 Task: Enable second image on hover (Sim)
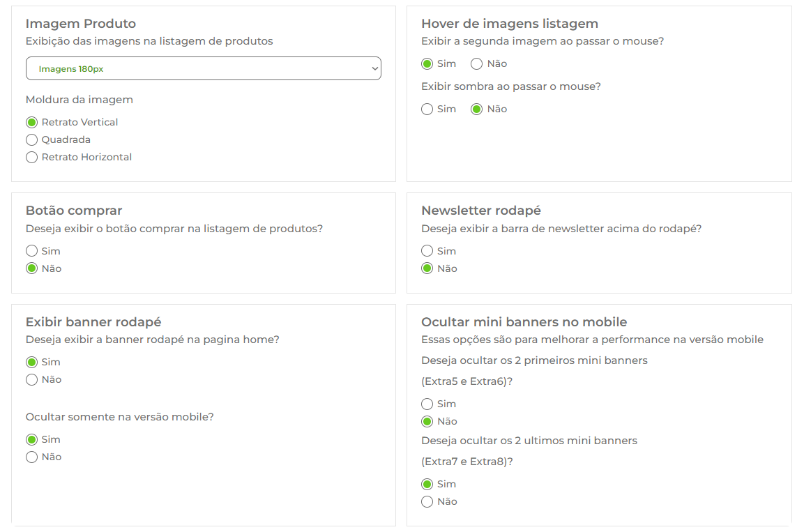coord(427,64)
